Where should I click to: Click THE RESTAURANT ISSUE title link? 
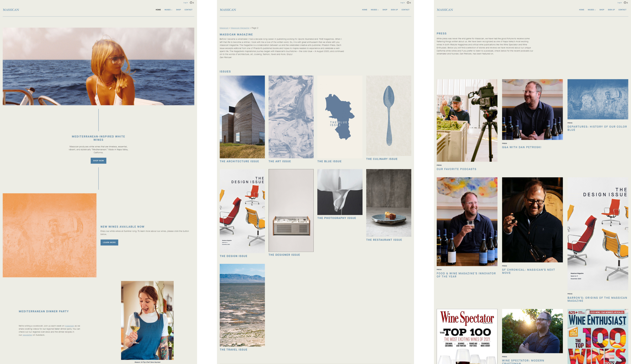click(x=384, y=240)
